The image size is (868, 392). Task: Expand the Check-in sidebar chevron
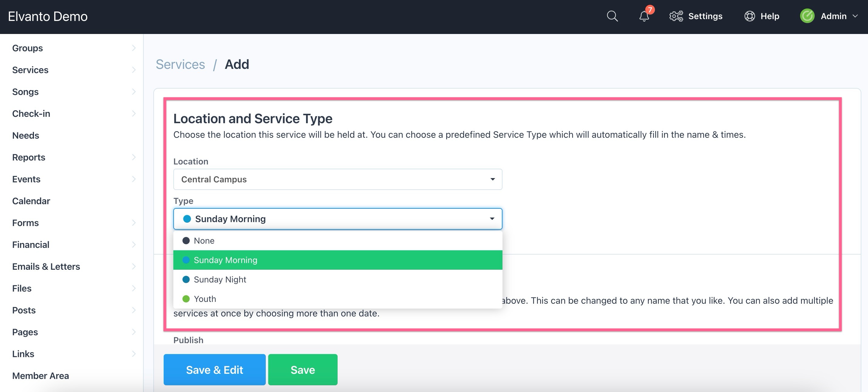click(x=134, y=114)
